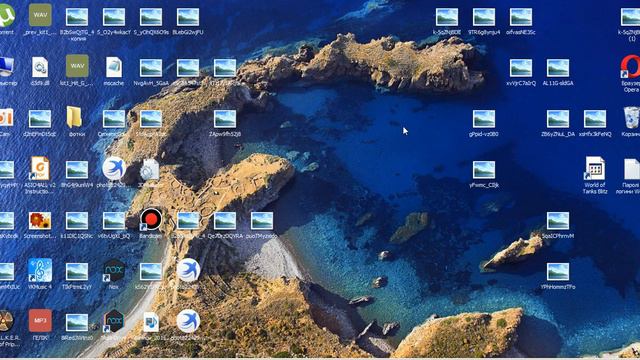Select the ZApw9fh52j8 image file
The image size is (640, 360).
(225, 120)
